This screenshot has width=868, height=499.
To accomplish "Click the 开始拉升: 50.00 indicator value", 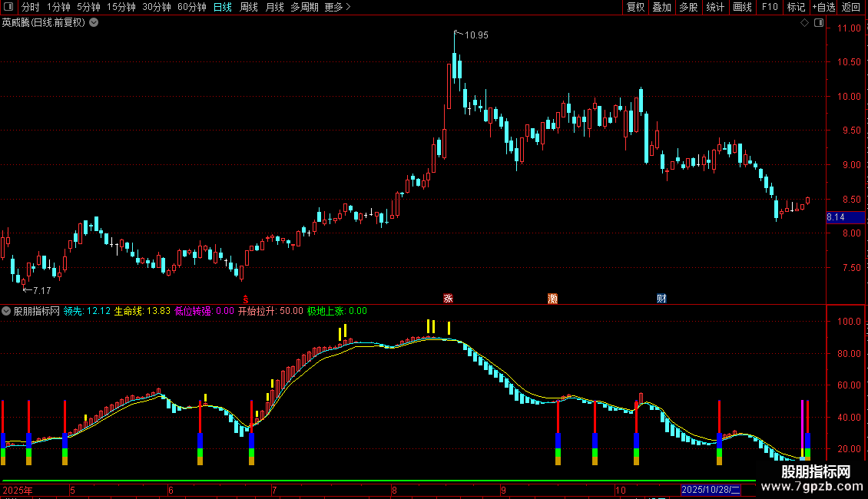I will pyautogui.click(x=270, y=311).
